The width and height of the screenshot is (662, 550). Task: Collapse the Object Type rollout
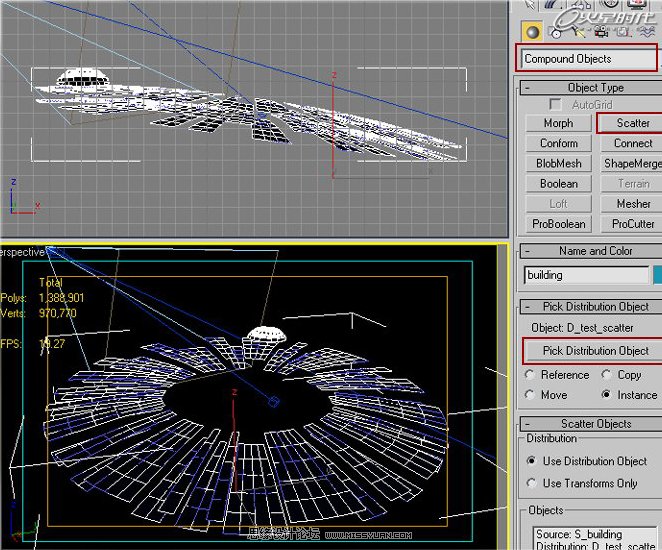(591, 88)
